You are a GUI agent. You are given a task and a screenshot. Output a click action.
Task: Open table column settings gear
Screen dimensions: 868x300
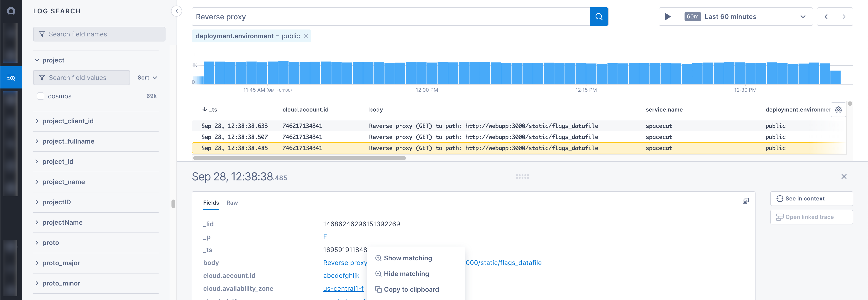click(838, 110)
